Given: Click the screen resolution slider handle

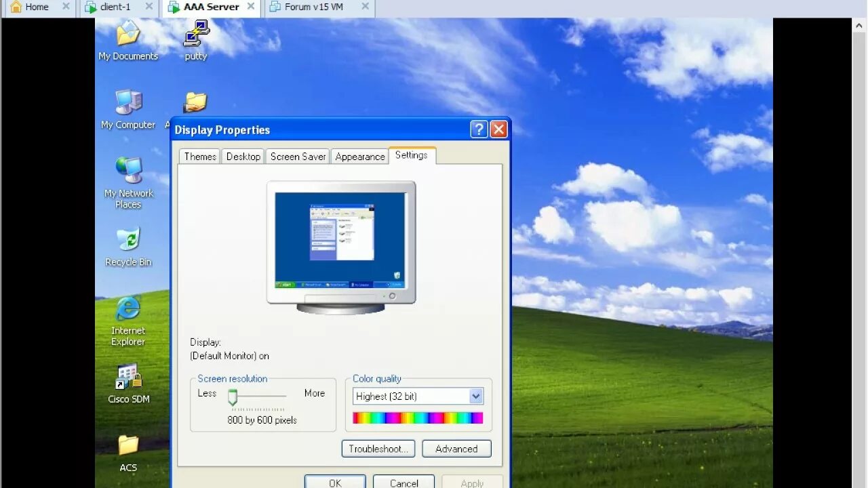Looking at the screenshot, I should coord(233,397).
